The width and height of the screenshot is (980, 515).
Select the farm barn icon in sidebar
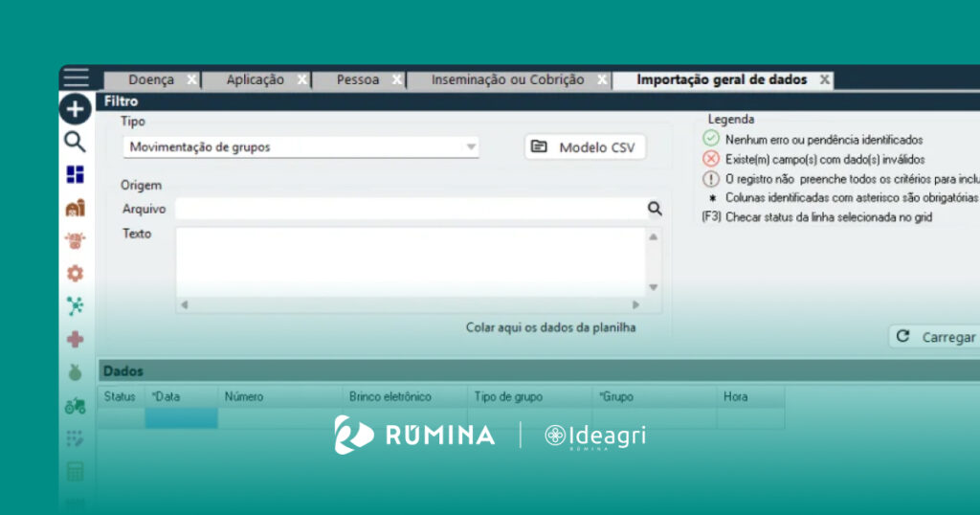(x=75, y=208)
